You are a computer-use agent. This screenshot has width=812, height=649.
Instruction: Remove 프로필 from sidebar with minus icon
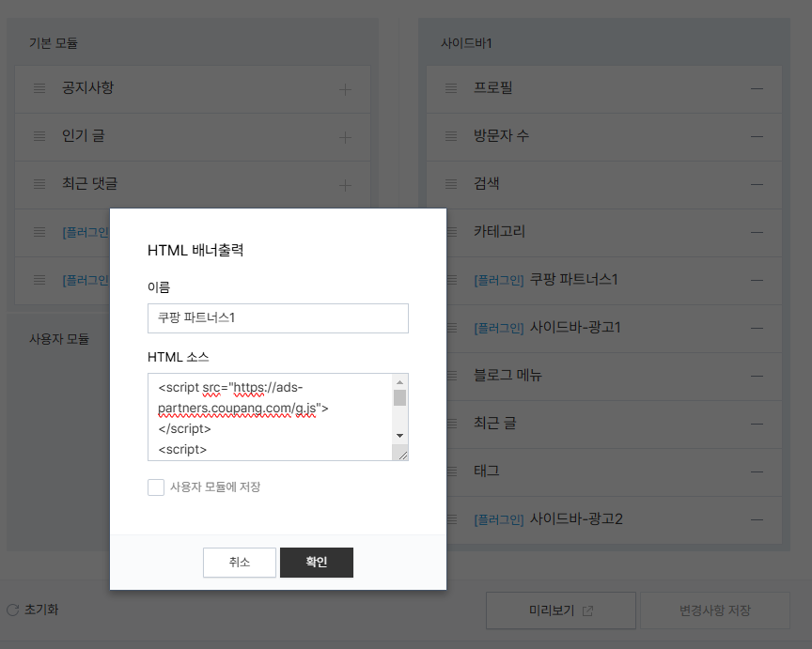(x=757, y=88)
